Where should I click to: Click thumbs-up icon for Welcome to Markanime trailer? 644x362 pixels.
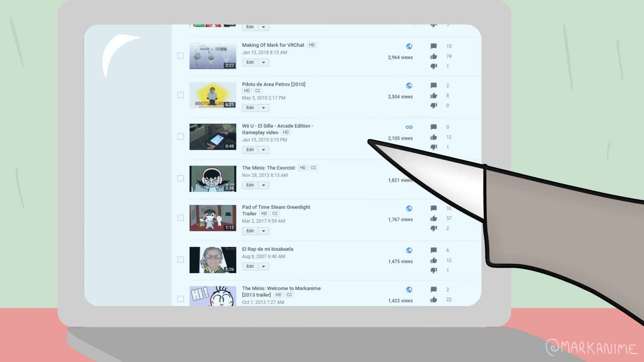click(x=433, y=300)
